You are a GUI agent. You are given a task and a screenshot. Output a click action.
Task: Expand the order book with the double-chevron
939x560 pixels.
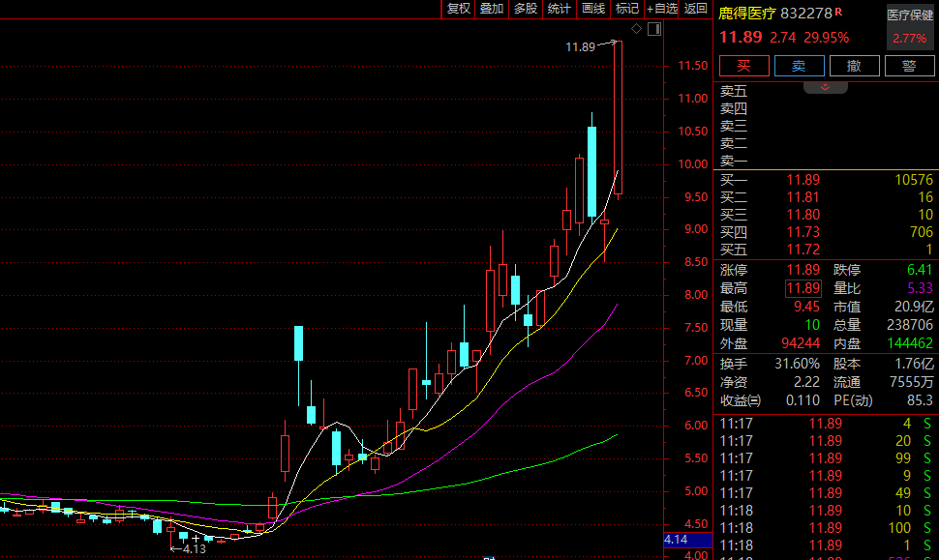[x=826, y=87]
